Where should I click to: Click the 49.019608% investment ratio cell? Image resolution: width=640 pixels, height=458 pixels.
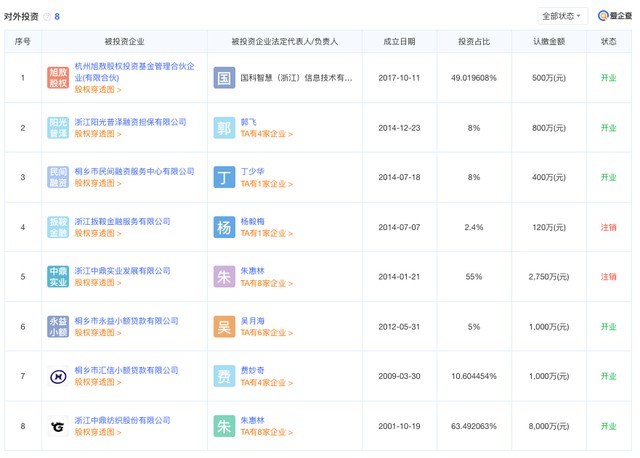474,78
